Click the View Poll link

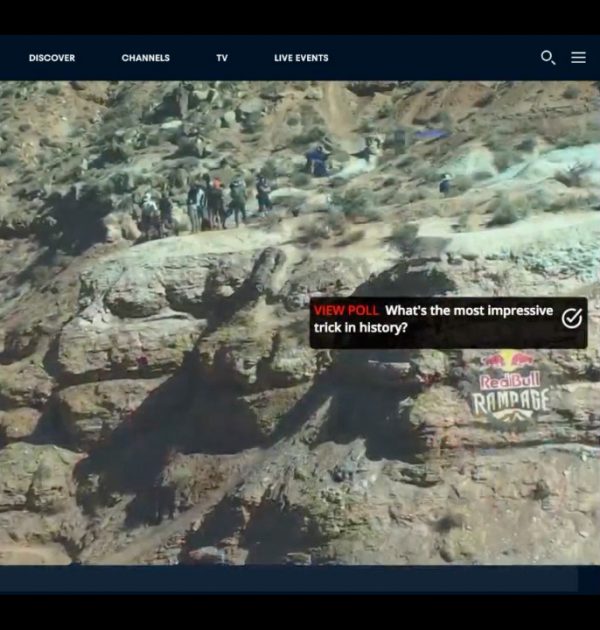346,311
